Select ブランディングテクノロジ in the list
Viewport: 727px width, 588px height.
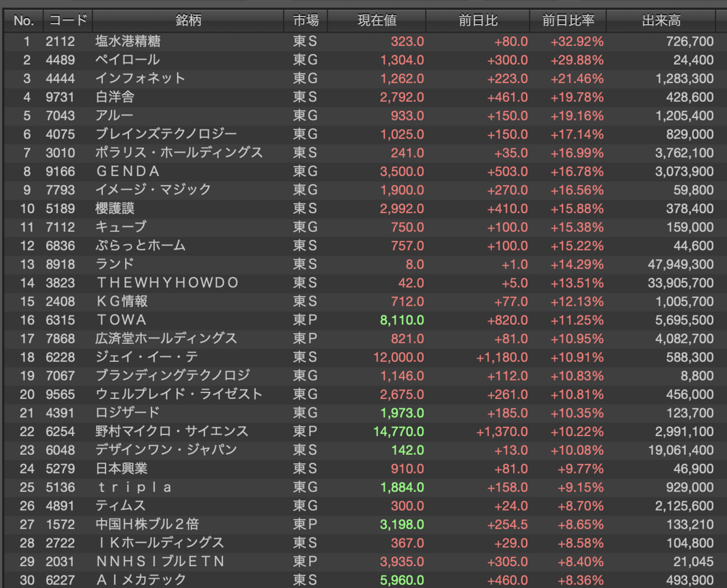pos(173,375)
